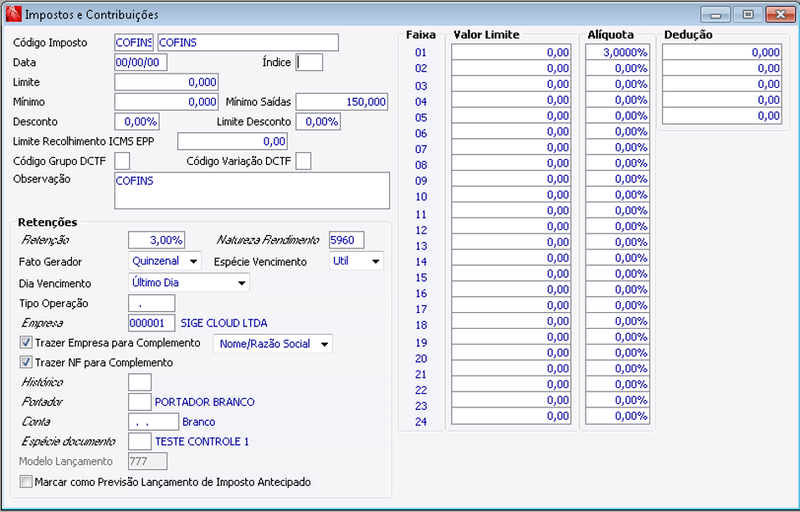Click the PORTADOR BRANCO text

point(205,402)
